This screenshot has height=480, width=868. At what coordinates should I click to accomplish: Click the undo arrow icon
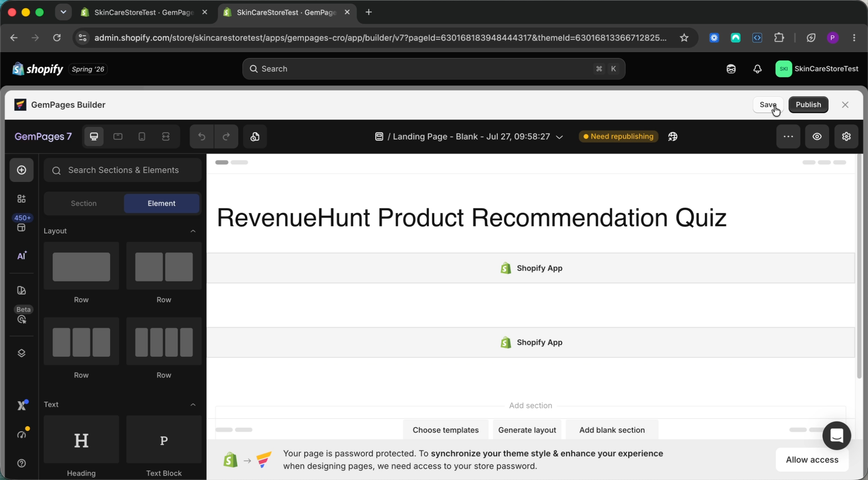coord(201,136)
